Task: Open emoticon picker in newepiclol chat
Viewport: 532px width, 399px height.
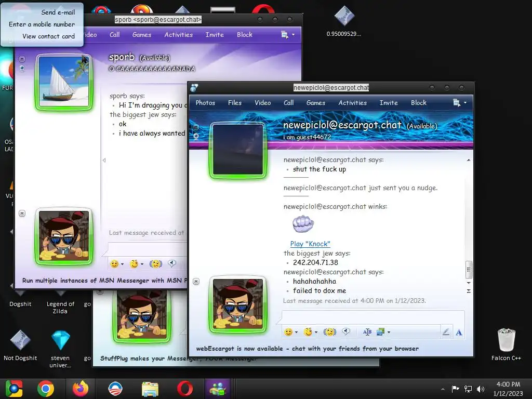Action: (288, 332)
